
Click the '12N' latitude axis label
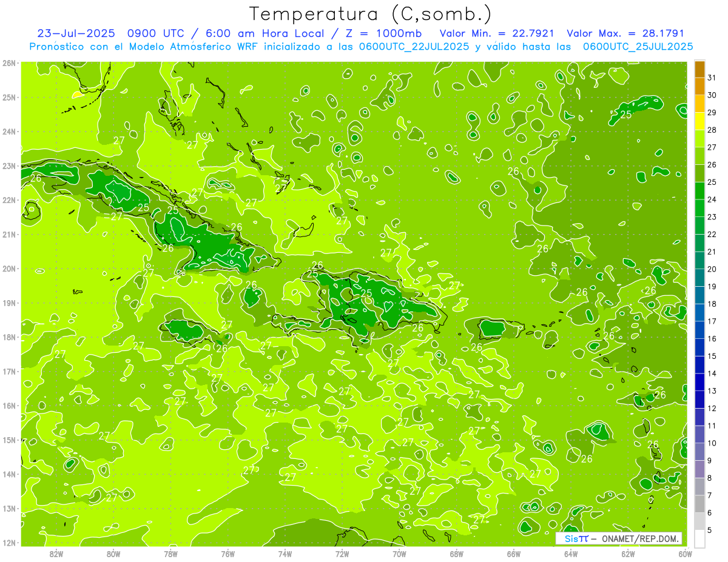(8, 543)
